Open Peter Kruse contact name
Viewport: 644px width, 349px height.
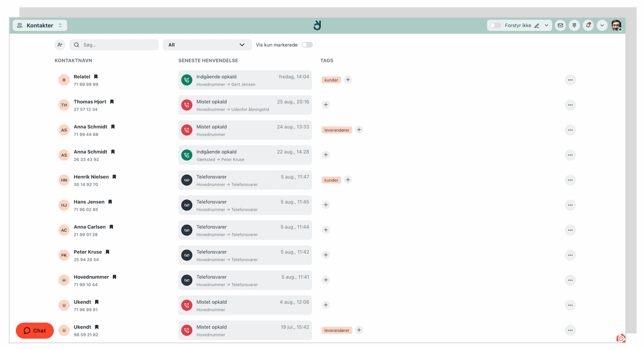[x=88, y=252]
